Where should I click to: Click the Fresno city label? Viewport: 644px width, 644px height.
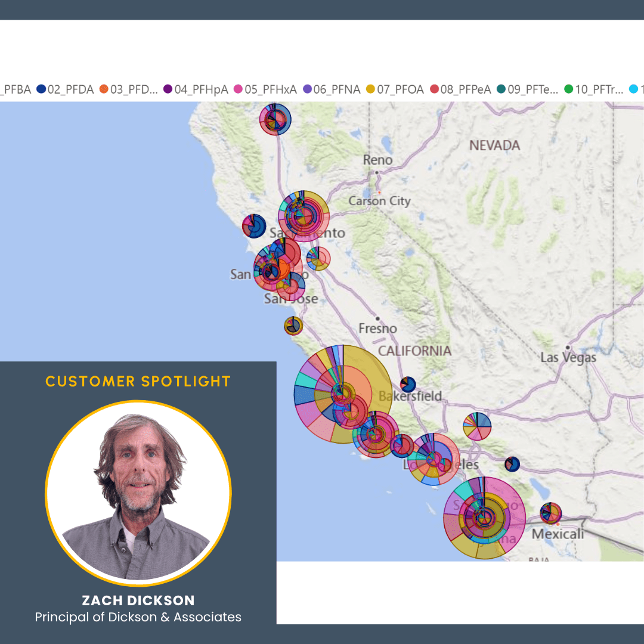coord(377,329)
